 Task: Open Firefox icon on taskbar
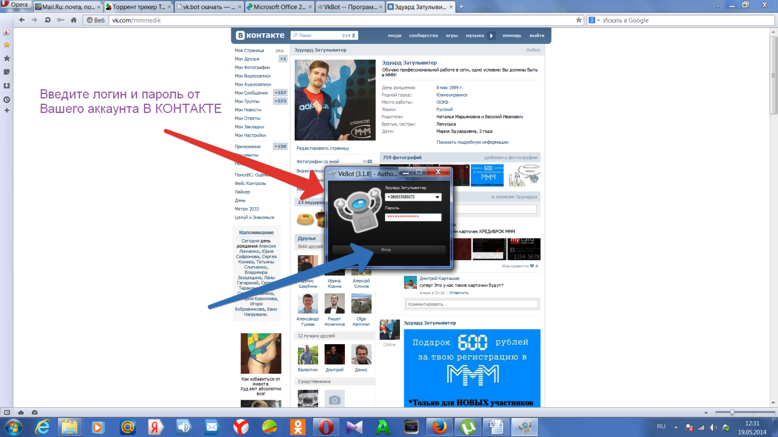point(439,427)
